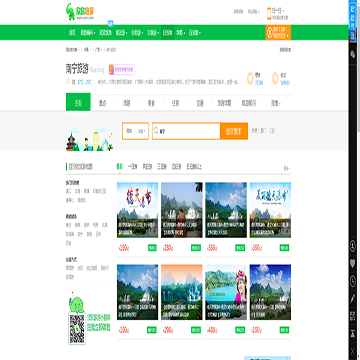Select the 三日游 duration tab
360x360 pixels.
[x=162, y=167]
